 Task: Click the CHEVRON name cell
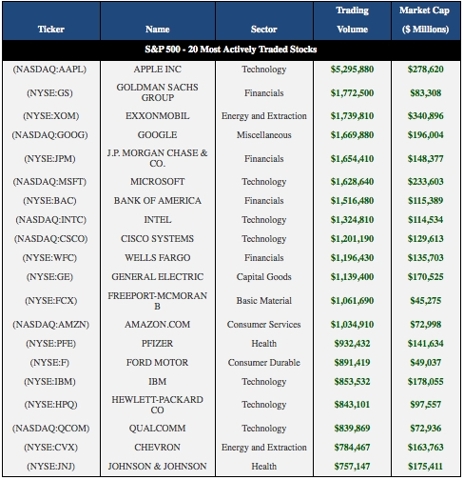coord(157,447)
